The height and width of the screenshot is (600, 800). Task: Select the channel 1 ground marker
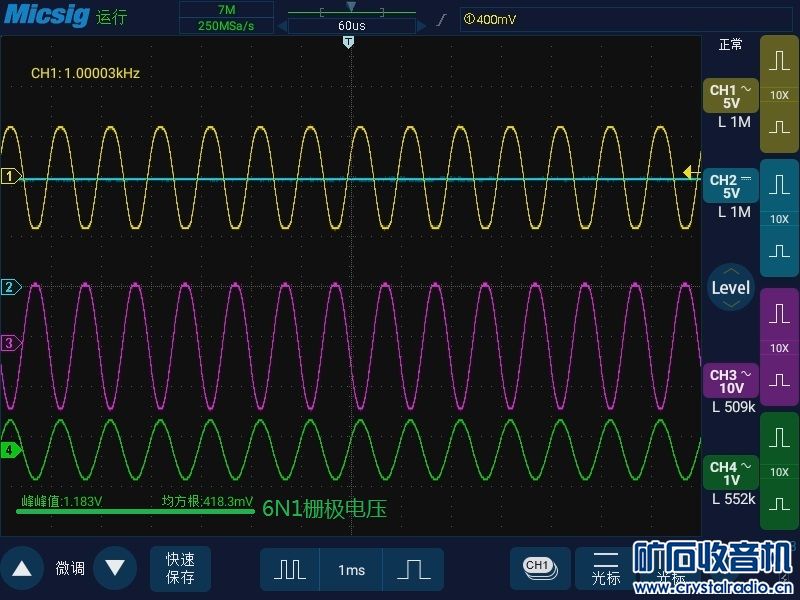(x=10, y=176)
